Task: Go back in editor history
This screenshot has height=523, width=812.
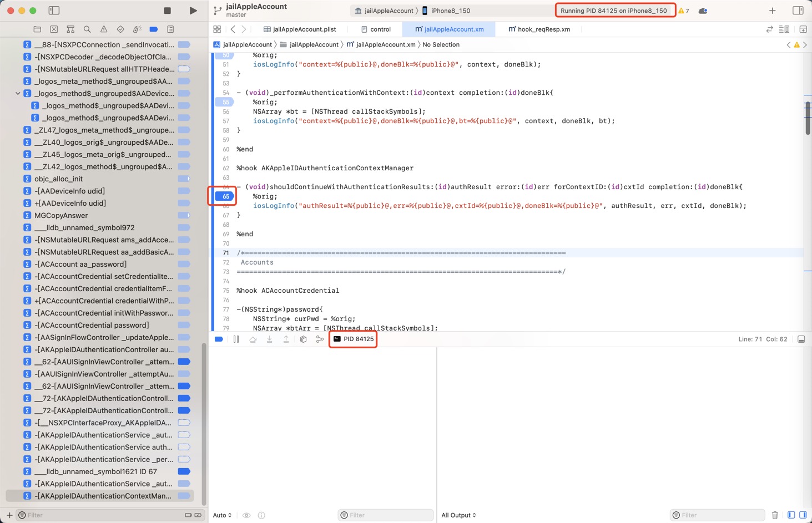Action: click(x=233, y=29)
